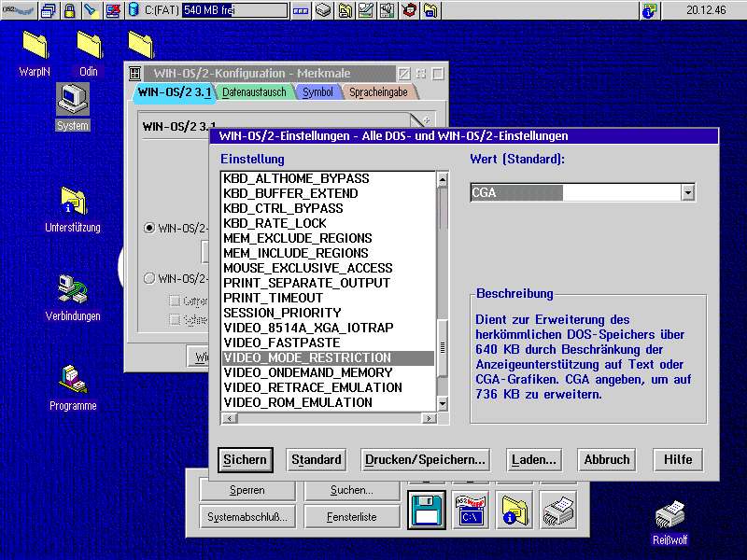
Task: Click the Hilfe button
Action: (678, 459)
